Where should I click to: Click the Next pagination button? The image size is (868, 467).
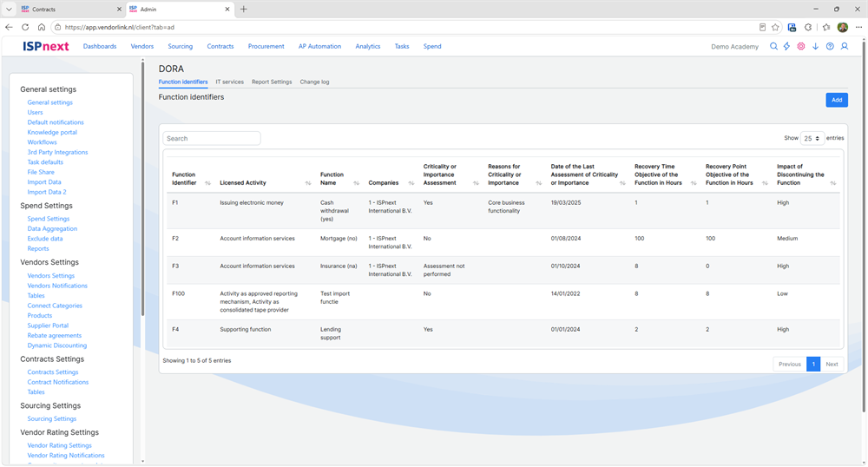click(832, 364)
